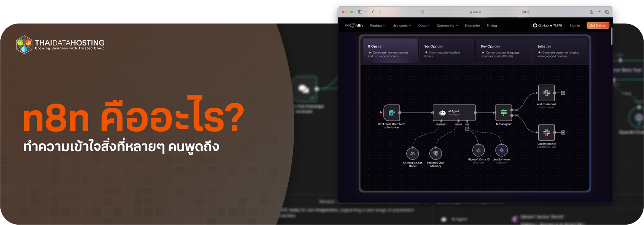Click the browser page vertical scrollbar
Image resolution: width=644 pixels, height=225 pixels.
click(x=611, y=36)
